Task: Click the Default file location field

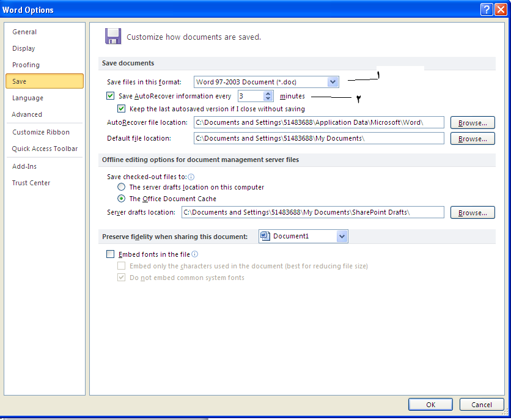Action: pos(318,139)
